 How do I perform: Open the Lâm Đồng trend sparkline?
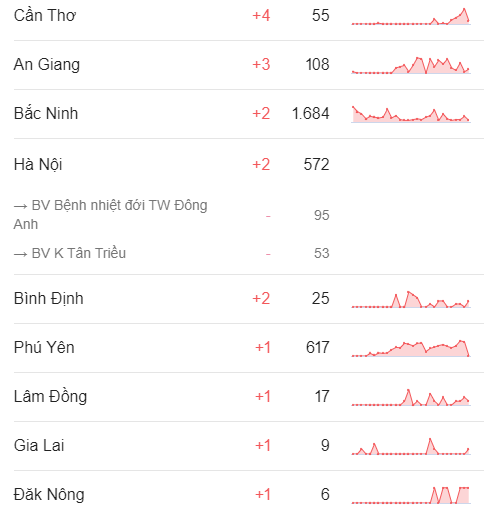pyautogui.click(x=411, y=397)
